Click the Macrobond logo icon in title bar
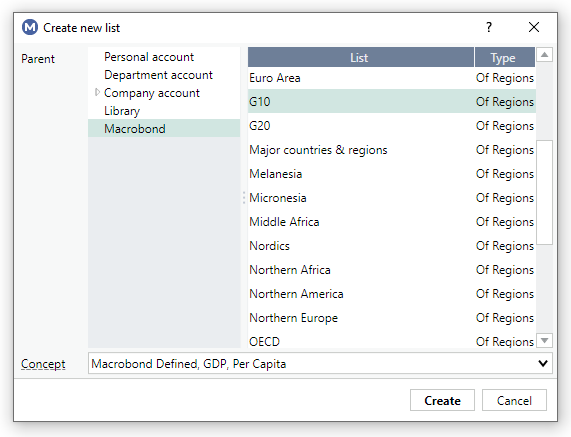Image resolution: width=571 pixels, height=437 pixels. tap(29, 27)
